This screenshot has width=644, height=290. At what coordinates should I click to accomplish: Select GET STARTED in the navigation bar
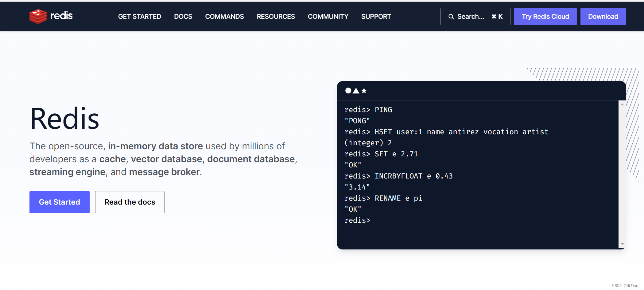tap(139, 17)
